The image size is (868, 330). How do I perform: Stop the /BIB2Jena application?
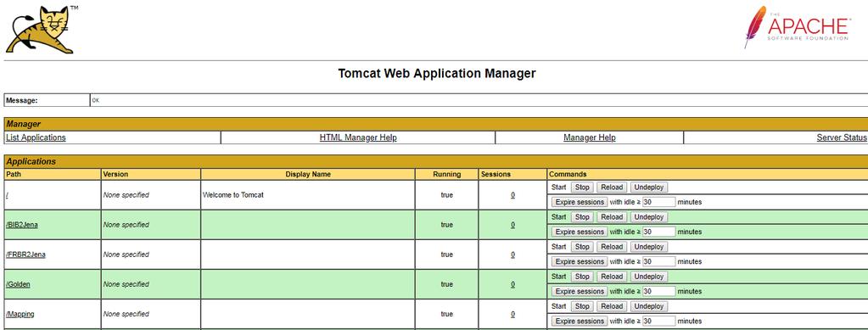[x=582, y=217]
